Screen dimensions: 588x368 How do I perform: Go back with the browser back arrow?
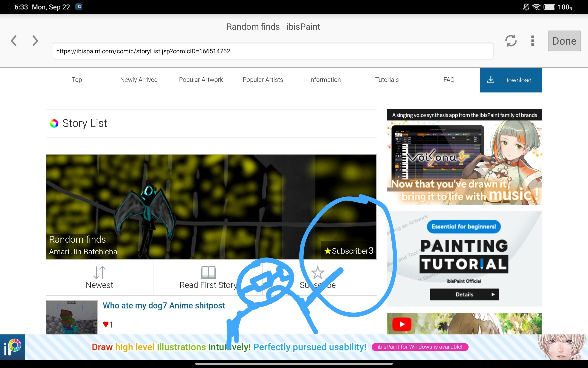pos(14,41)
